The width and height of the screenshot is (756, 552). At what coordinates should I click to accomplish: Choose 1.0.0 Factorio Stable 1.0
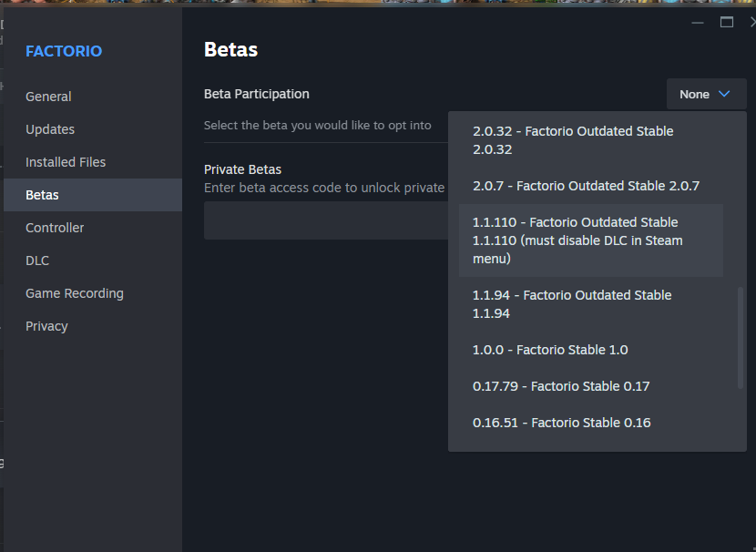click(x=590, y=350)
